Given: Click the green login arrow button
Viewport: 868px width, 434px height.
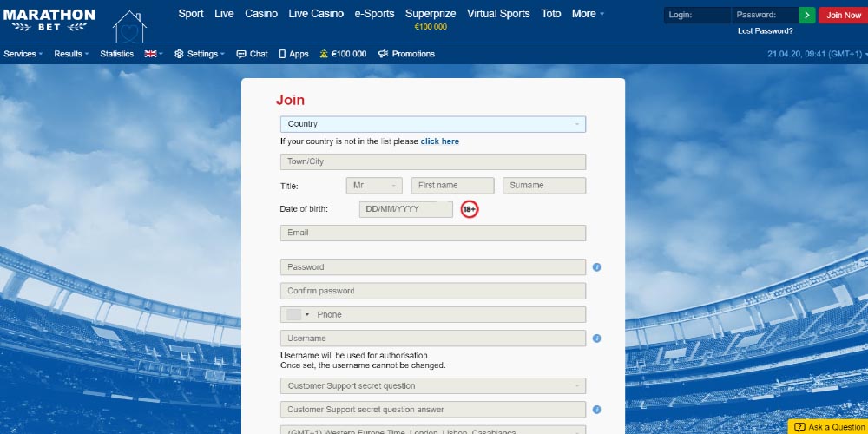Looking at the screenshot, I should point(807,15).
